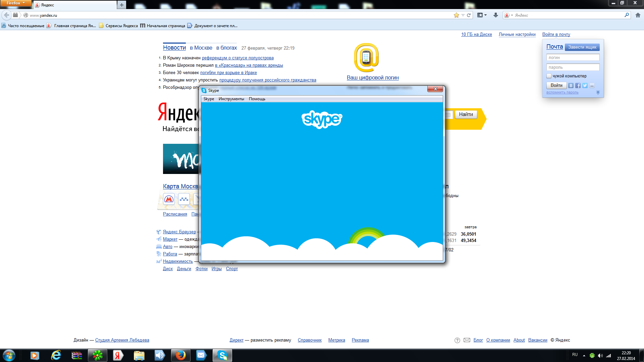The image size is (644, 362).
Task: Open the Инструменты menu in Skype
Action: 231,99
